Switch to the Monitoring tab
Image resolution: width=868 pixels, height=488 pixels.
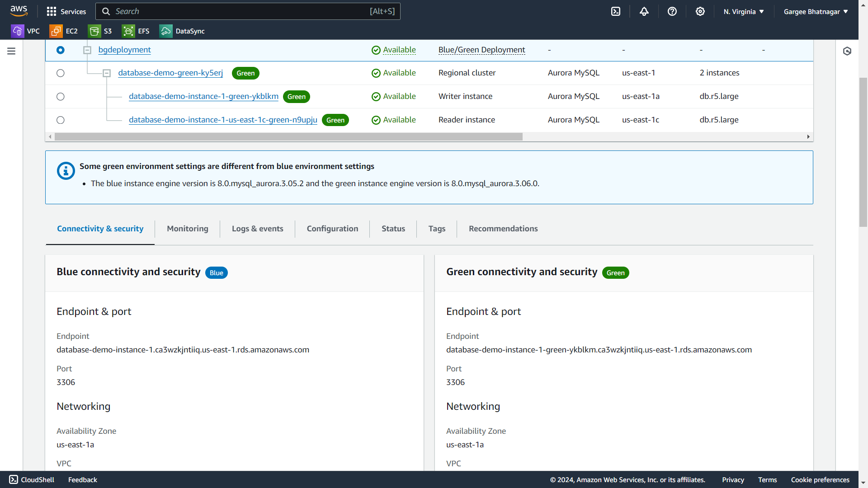187,229
